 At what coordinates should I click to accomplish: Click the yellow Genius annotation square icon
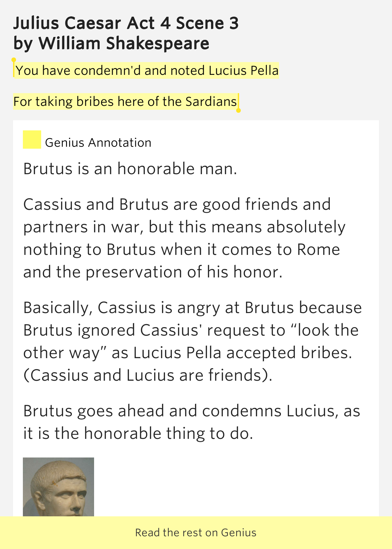(x=32, y=140)
